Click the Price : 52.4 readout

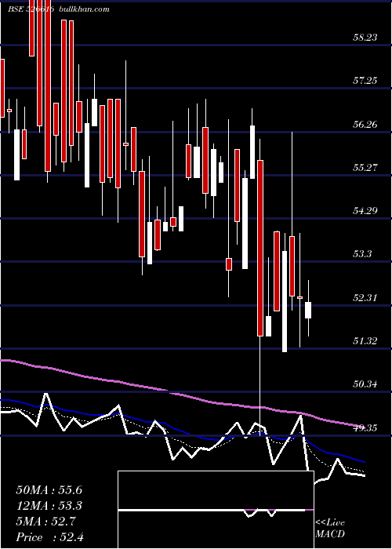tap(49, 537)
